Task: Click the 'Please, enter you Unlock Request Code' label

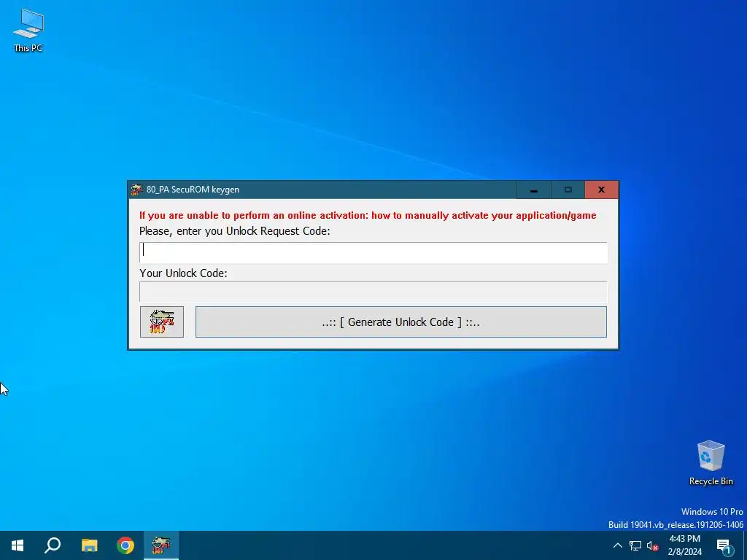Action: coord(234,231)
